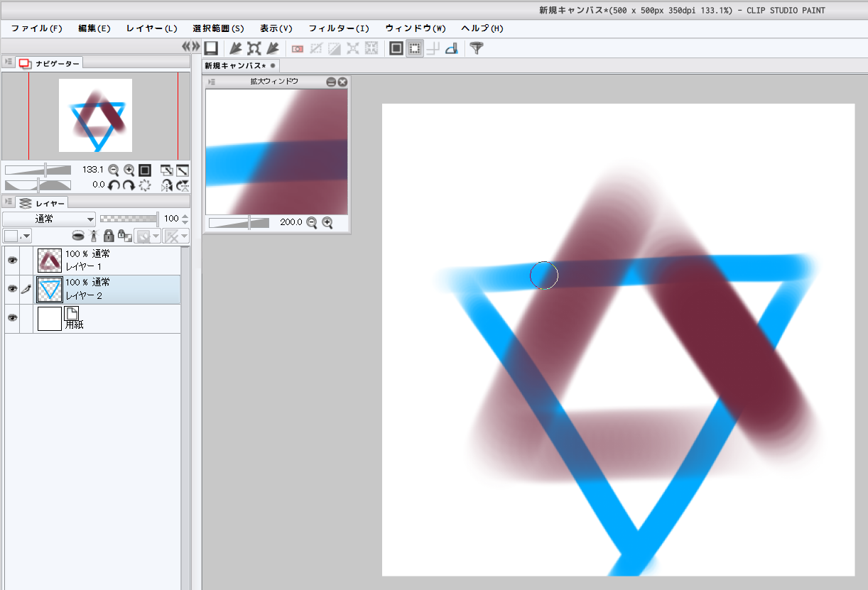
Task: Open the フィルター(I) menu
Action: (x=339, y=28)
